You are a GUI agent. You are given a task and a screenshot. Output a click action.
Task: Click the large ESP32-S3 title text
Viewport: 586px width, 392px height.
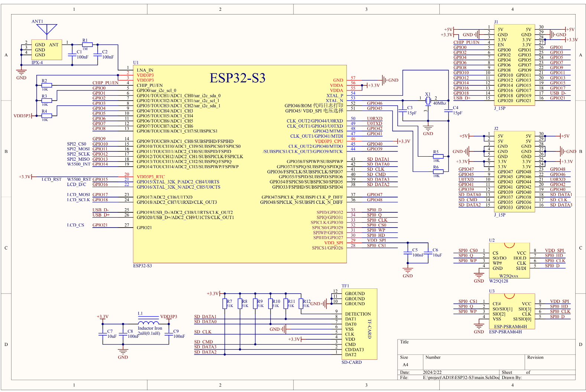[x=238, y=78]
